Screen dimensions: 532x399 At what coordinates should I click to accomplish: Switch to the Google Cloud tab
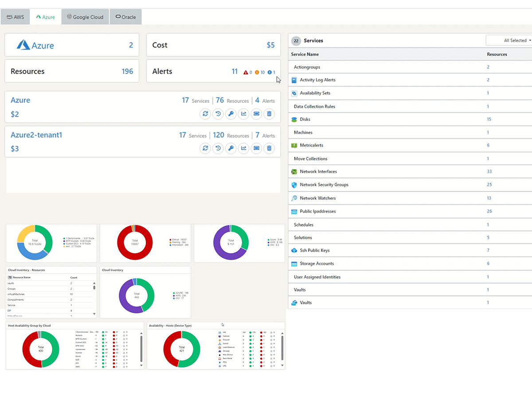coord(85,16)
